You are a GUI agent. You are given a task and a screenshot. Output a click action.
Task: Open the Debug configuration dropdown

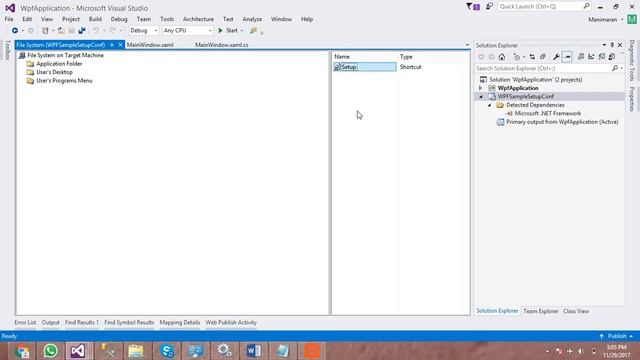[144, 31]
